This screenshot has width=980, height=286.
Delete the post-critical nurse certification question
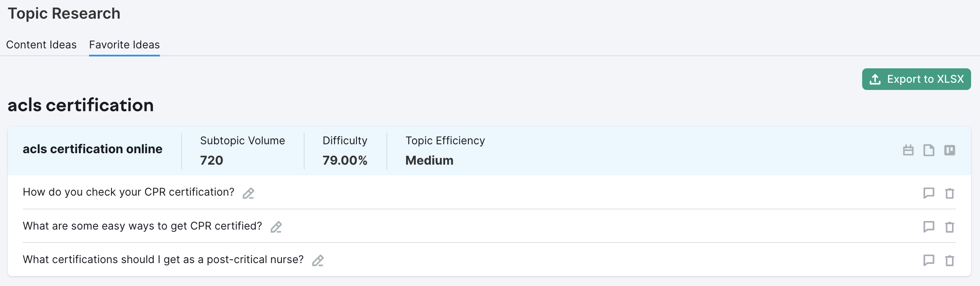949,261
